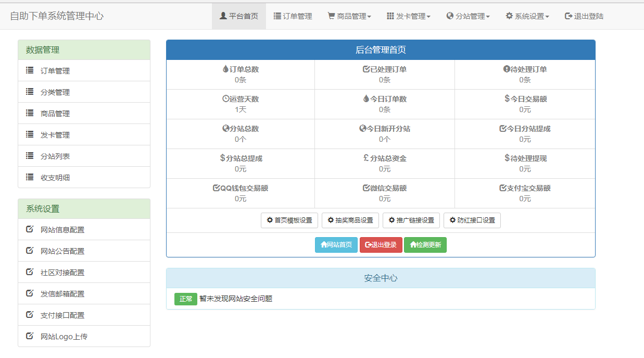This screenshot has width=644, height=358.
Task: Click the edit icon beside 发信邮箱配置
Action: [30, 293]
